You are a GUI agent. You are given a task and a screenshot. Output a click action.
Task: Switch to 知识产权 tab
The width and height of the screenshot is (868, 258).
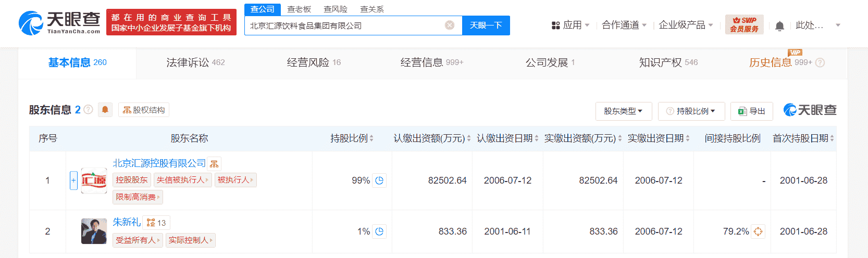(668, 62)
